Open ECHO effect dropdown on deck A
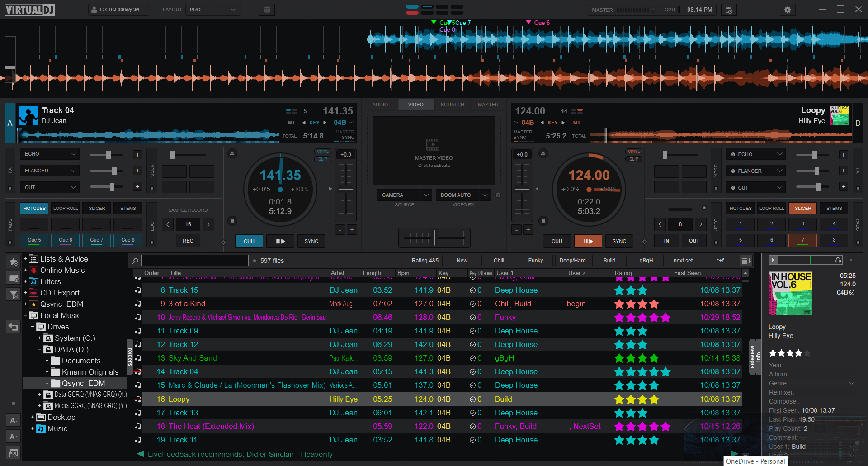 pos(74,154)
